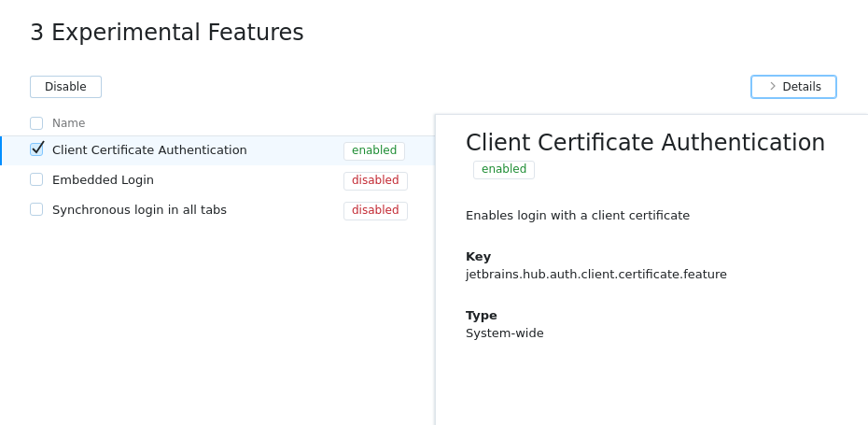This screenshot has height=425, width=868.
Task: Collapse details using the chevron arrow icon
Action: point(773,87)
